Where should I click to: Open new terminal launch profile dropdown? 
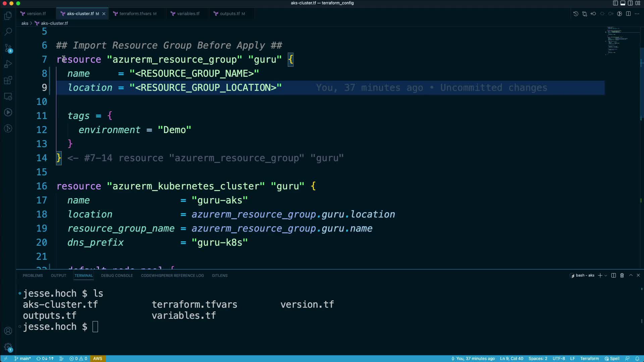(606, 276)
